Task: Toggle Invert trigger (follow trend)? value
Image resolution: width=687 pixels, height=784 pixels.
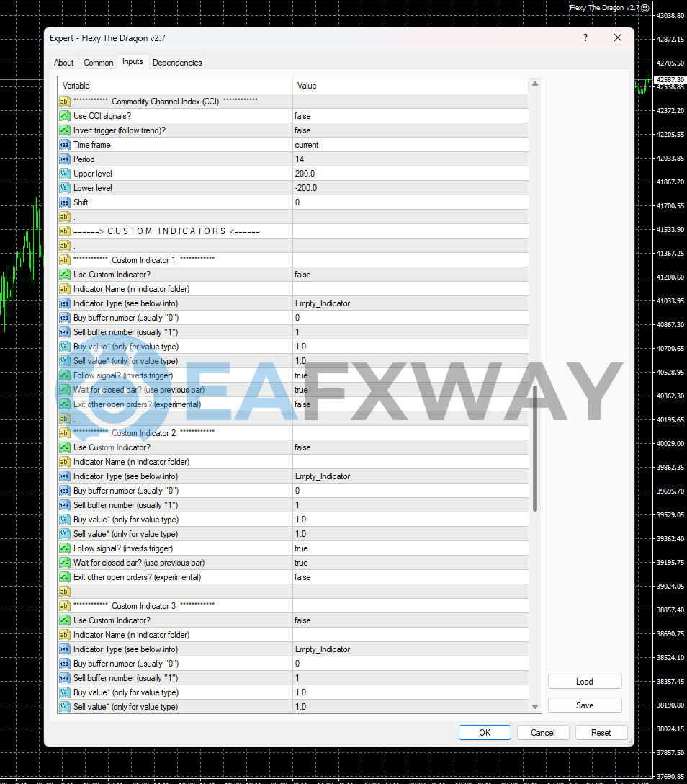Action: (x=410, y=130)
